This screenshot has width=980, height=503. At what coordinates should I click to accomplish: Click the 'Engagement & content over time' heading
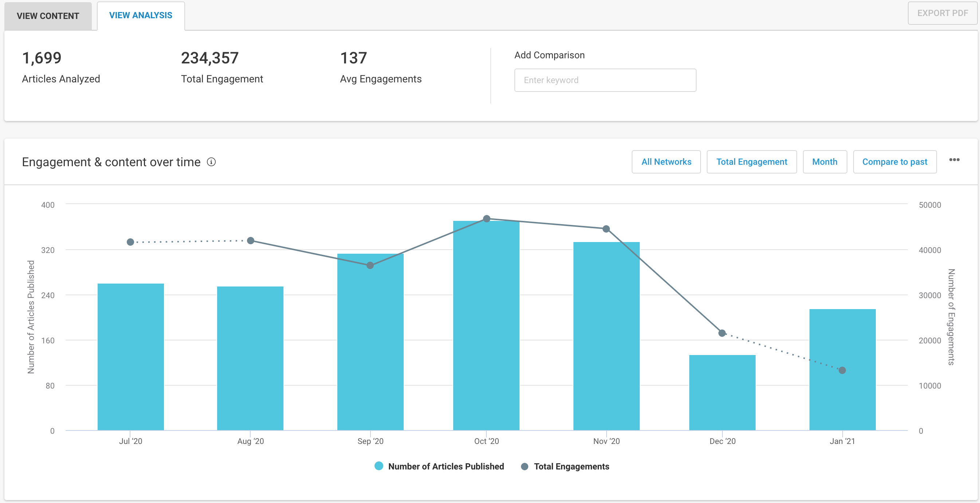pos(111,162)
